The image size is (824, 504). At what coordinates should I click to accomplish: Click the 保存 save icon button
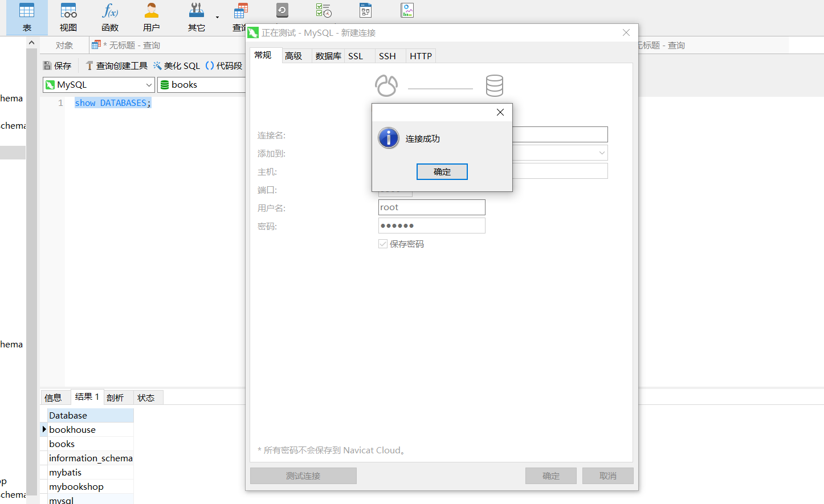click(58, 66)
